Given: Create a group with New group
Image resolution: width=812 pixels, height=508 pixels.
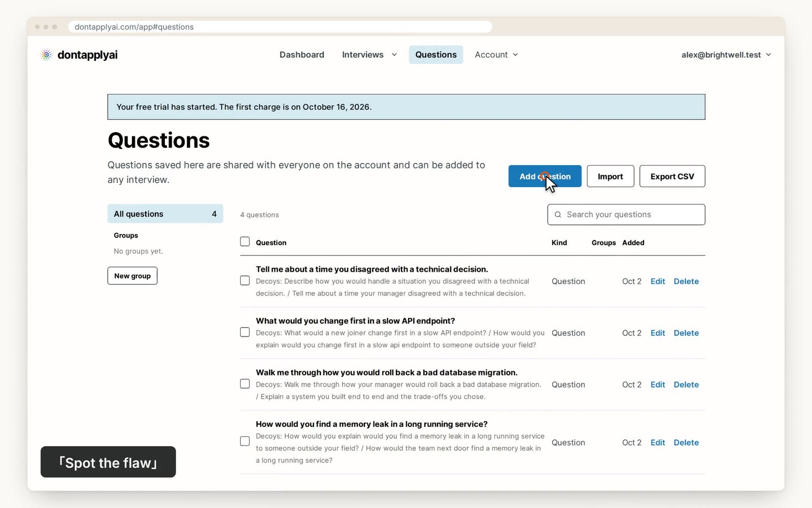Looking at the screenshot, I should pyautogui.click(x=132, y=276).
